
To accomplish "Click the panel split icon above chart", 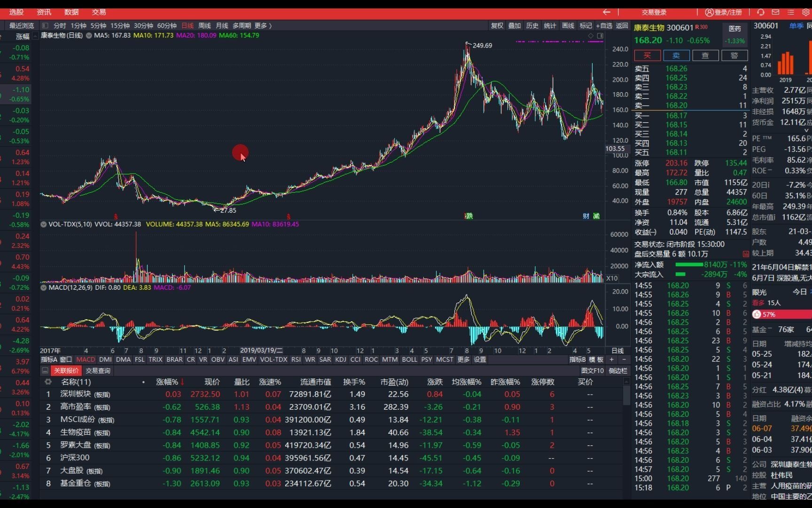I will pos(600,36).
